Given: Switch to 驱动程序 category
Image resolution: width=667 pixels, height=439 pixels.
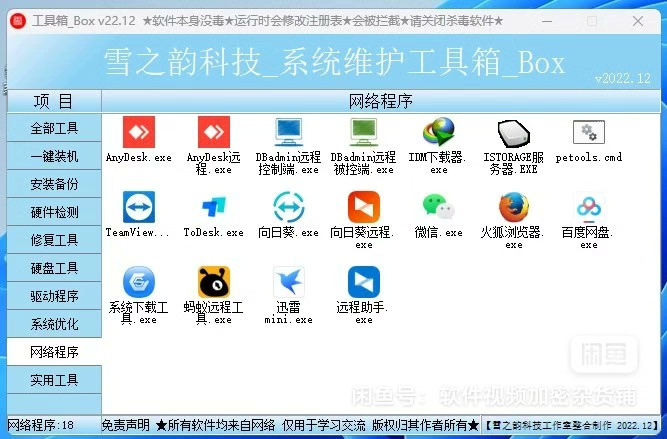Looking at the screenshot, I should tap(54, 296).
